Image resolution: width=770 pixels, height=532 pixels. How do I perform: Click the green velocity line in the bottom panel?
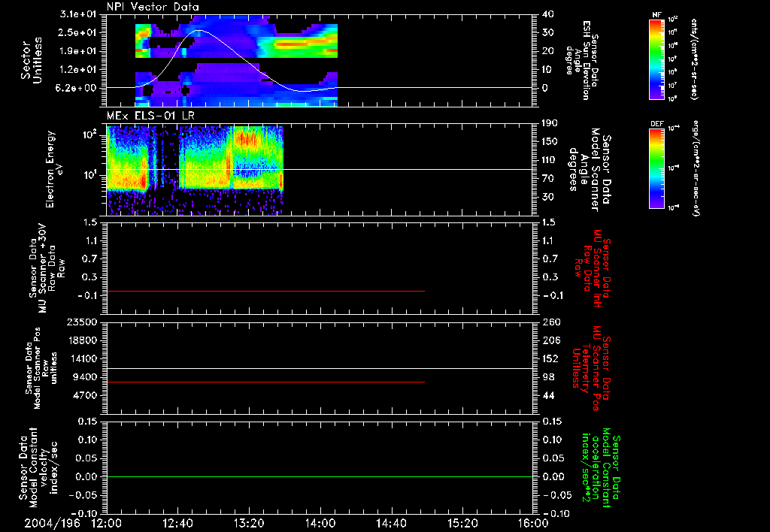coord(320,476)
